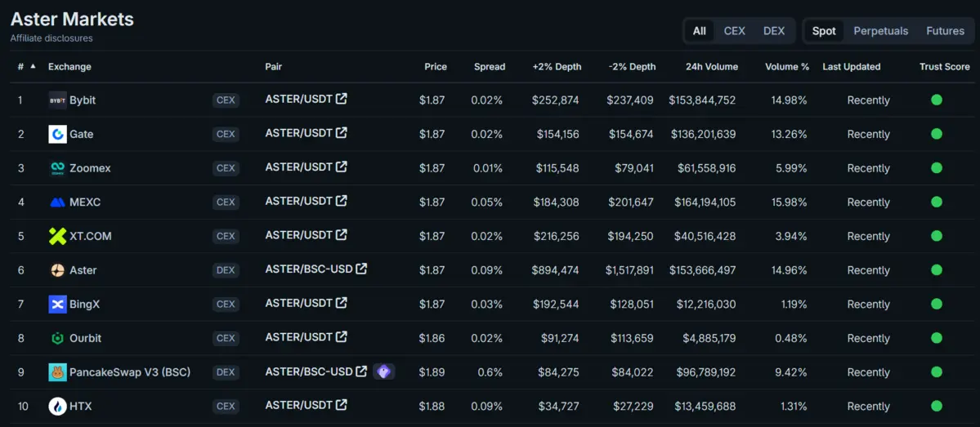Click the Gate exchange logo icon
The width and height of the screenshot is (980, 427).
(x=57, y=134)
